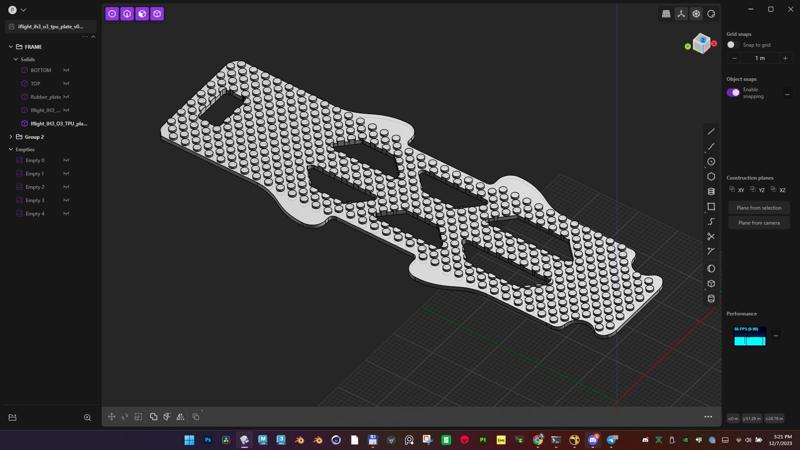Set construction plane to XY
Screen dimensions: 800x450
737,190
